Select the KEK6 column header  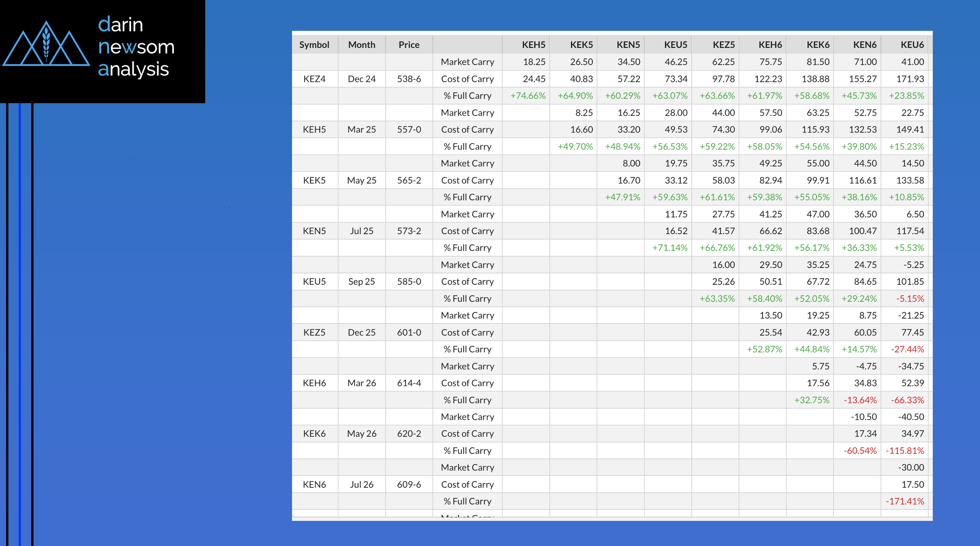pyautogui.click(x=818, y=45)
